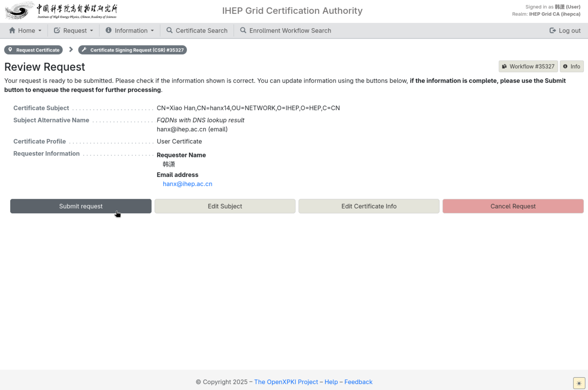Go to Certificate Search
This screenshot has height=390, width=588.
[197, 30]
